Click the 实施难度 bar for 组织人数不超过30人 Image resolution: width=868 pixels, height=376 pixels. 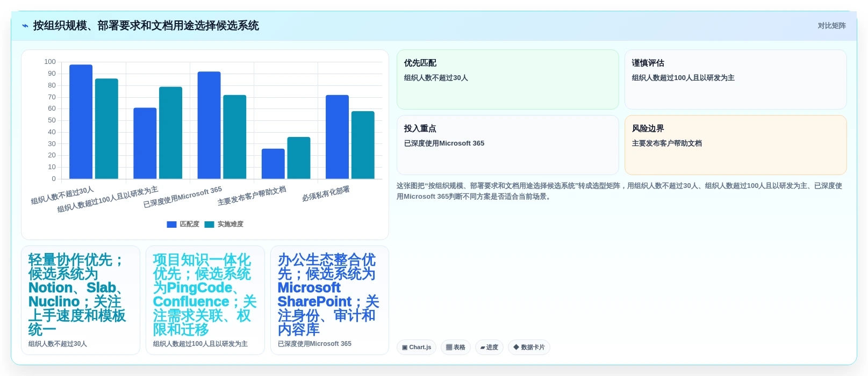(106, 129)
